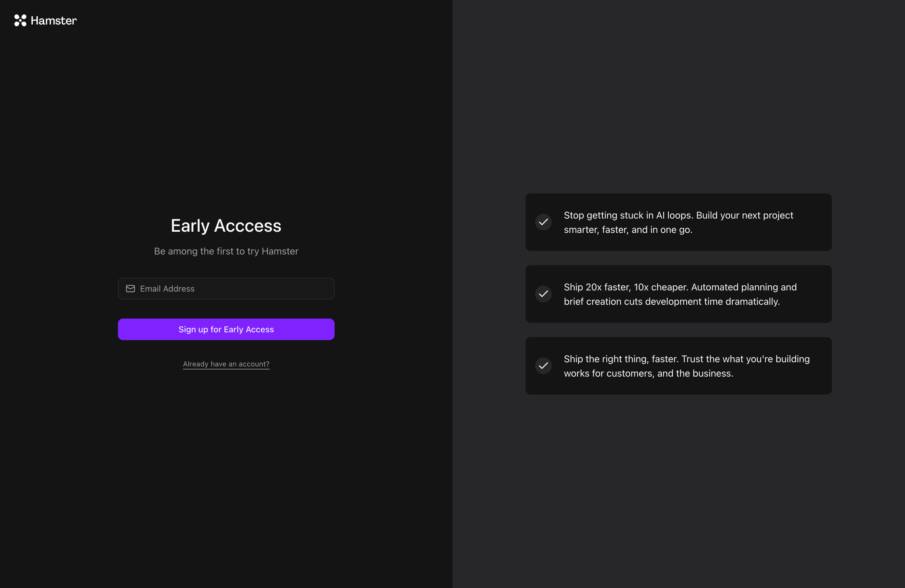Screen dimensions: 905x588
Task: Click checkmark icon beside Ship 20x faster
Action: tap(543, 294)
